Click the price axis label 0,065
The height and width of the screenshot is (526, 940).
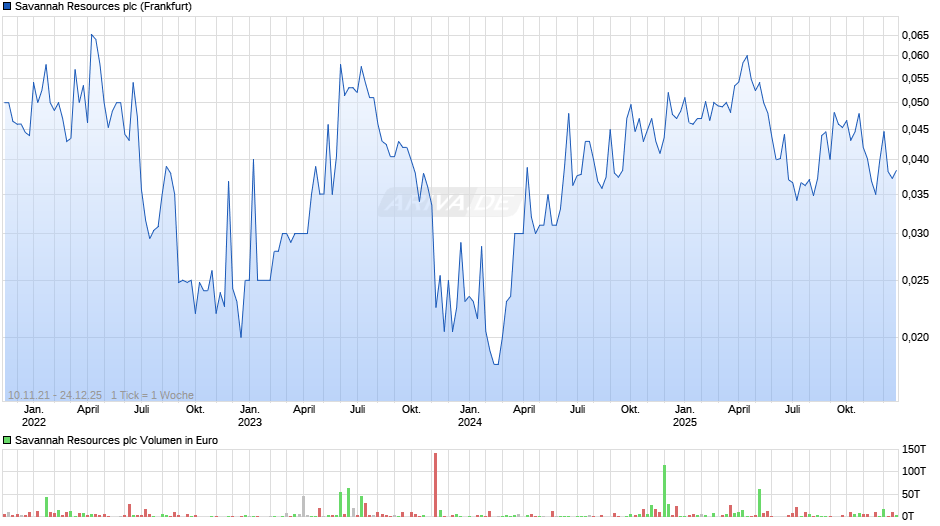point(915,35)
